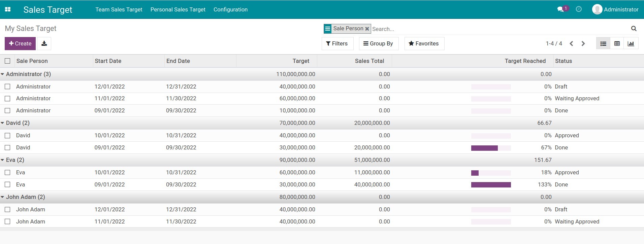This screenshot has width=644, height=244.
Task: Open the conversations chat icon
Action: (x=560, y=9)
